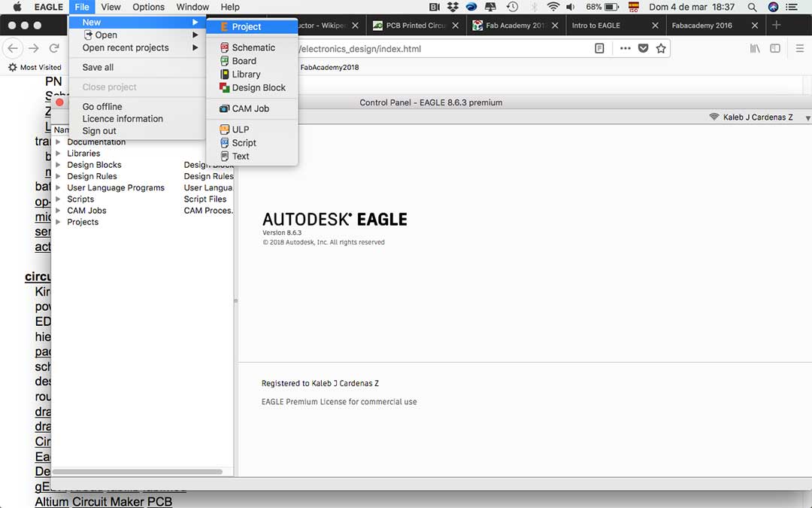This screenshot has width=812, height=508.
Task: Expand the Open submenu arrow
Action: click(195, 35)
